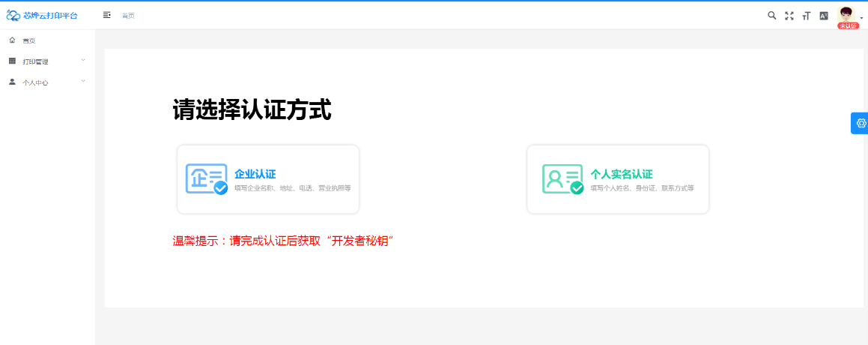Click the 芯烨云打印平台 cloud logo icon
This screenshot has width=868, height=345.
pos(13,16)
